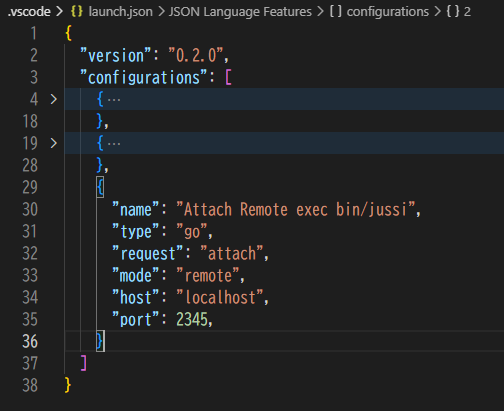Click the object braces icon before 2
The width and height of the screenshot is (504, 411).
(x=453, y=12)
